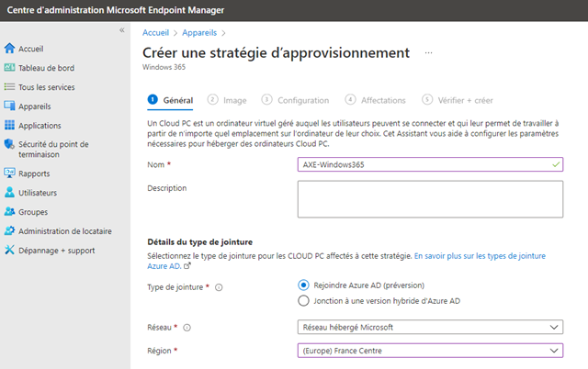The height and width of the screenshot is (369, 588).
Task: Collapse the left navigation sidebar
Action: coord(122,31)
